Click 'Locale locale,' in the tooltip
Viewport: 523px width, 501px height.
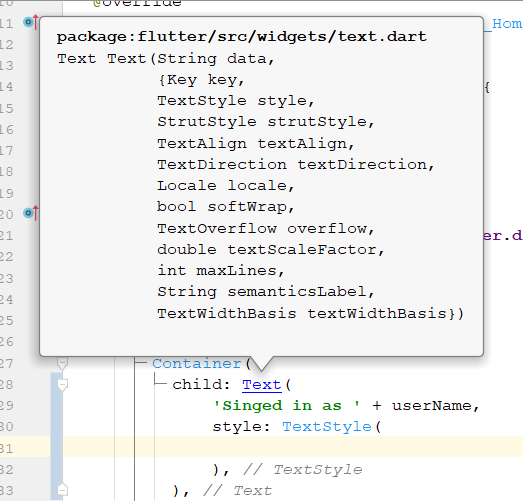point(226,185)
